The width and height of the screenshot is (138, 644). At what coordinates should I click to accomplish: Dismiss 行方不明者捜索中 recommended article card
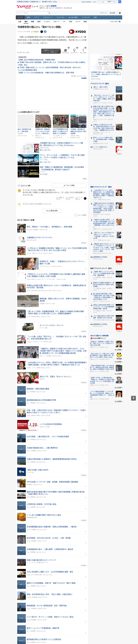point(68,137)
